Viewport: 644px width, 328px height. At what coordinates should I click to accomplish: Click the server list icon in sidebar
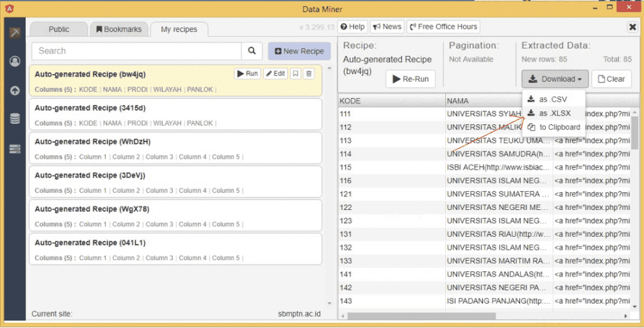pyautogui.click(x=14, y=149)
